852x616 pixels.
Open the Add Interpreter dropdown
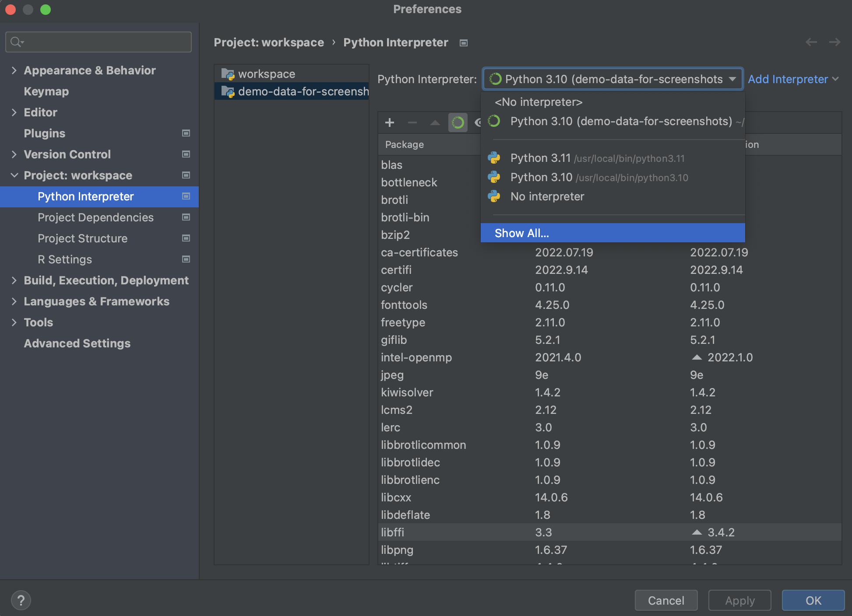click(793, 79)
